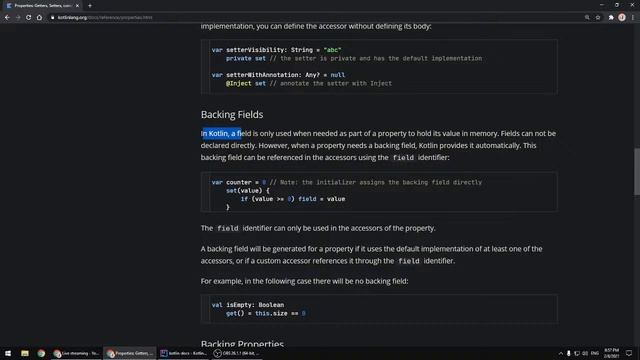Open the Chrome three-dot menu

coord(633,18)
